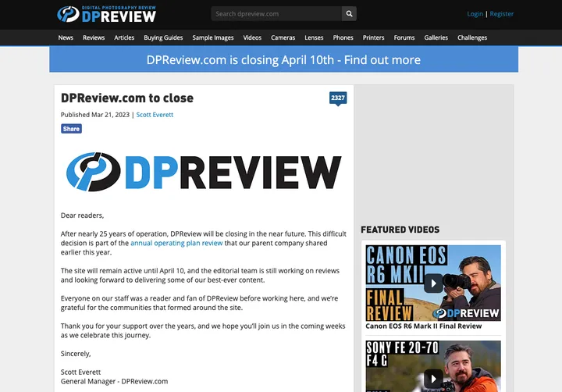The height and width of the screenshot is (392, 562).
Task: Click the 'DPReview.com to close' headline
Action: pyautogui.click(x=127, y=98)
